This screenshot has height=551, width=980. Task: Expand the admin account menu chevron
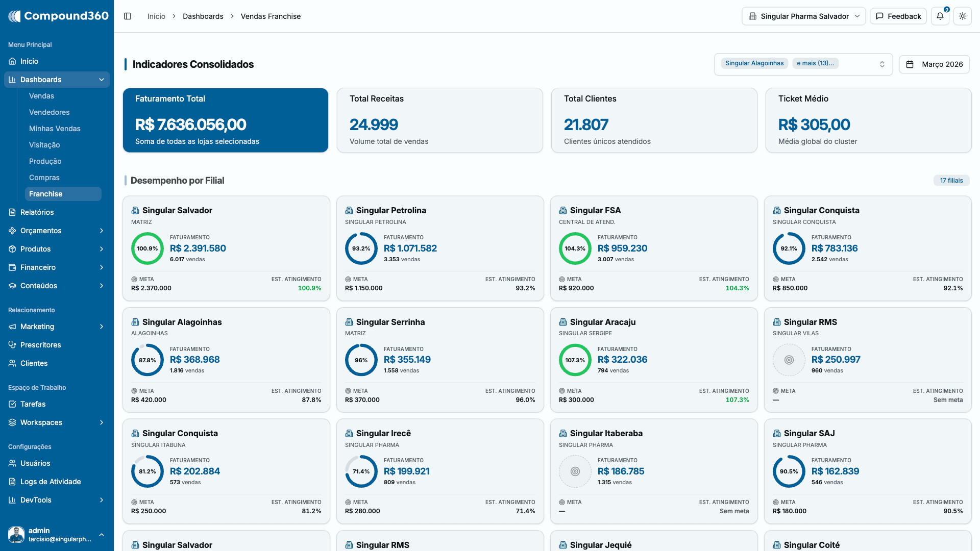102,535
